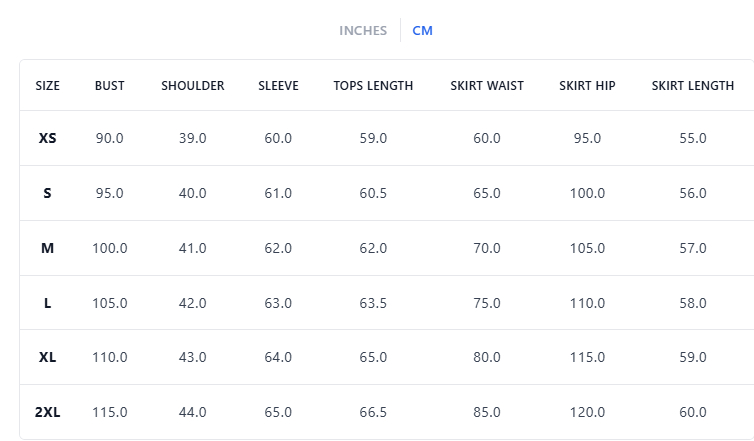Click the XS skirt length value 55.0

click(693, 138)
